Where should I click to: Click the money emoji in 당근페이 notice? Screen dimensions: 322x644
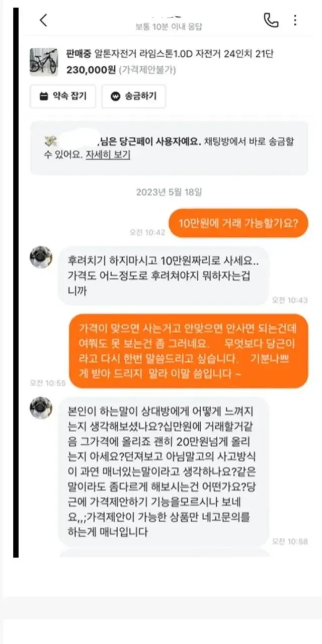49,141
